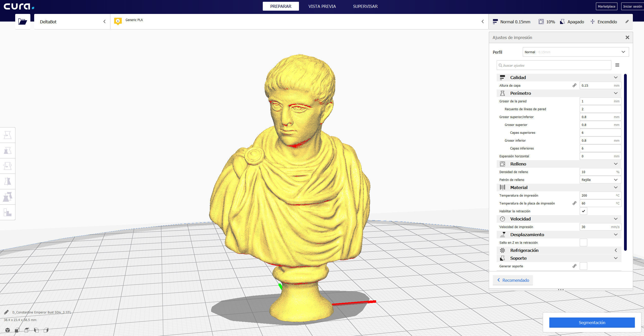Collapse the Desplazamiento section
Viewport: 644px width, 336px height.
tap(559, 235)
